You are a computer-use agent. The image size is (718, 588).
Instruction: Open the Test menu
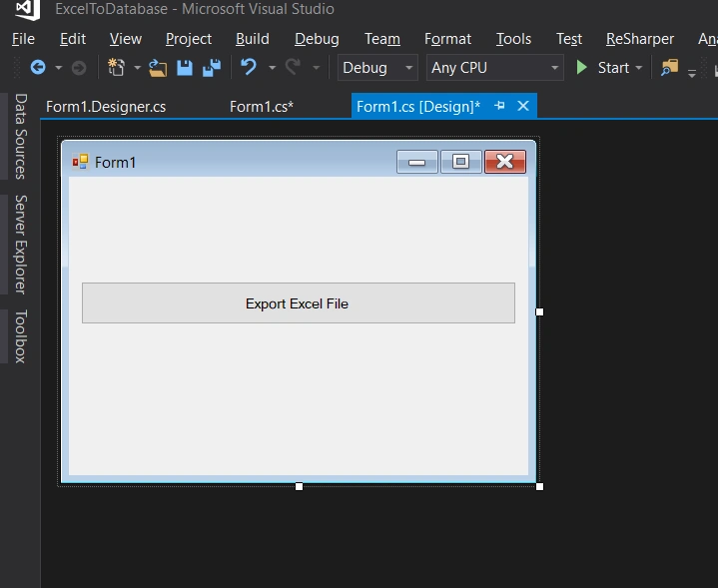click(569, 39)
